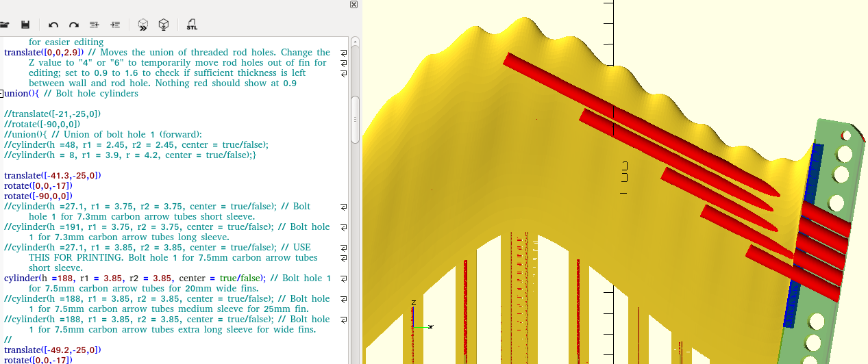Save the script using the floppy disk icon
Viewport: 868px width, 364px height.
[x=25, y=25]
